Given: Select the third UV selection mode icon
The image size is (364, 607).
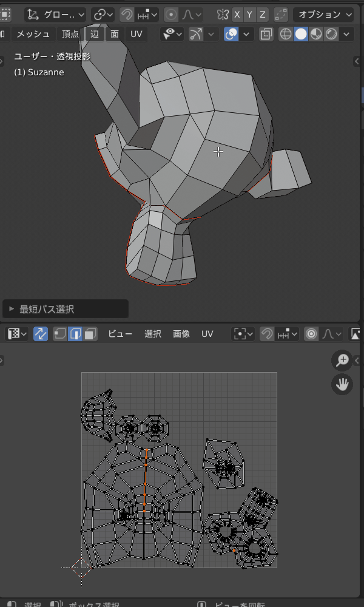Looking at the screenshot, I should (x=90, y=334).
